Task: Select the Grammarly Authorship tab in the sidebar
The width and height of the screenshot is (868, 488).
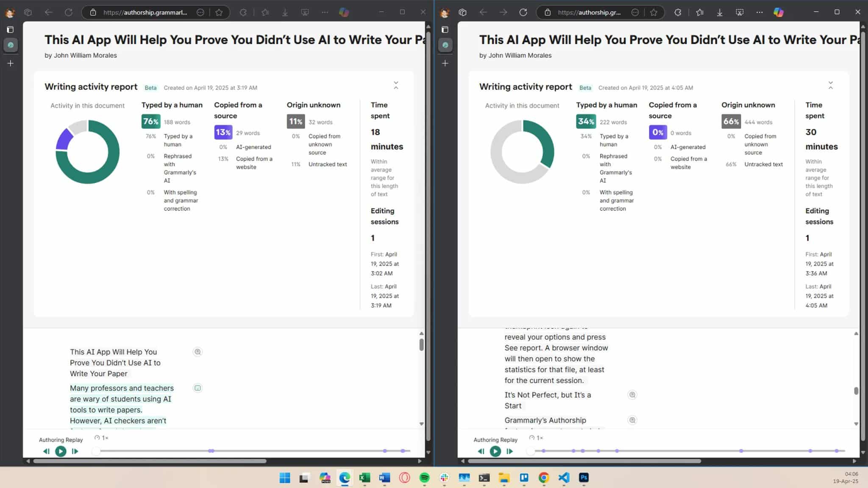Action: tap(11, 45)
